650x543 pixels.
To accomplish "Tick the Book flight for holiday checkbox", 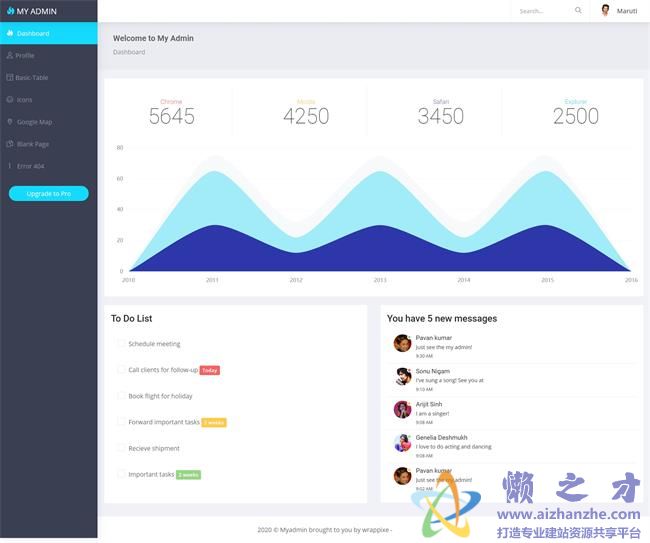I will 121,395.
